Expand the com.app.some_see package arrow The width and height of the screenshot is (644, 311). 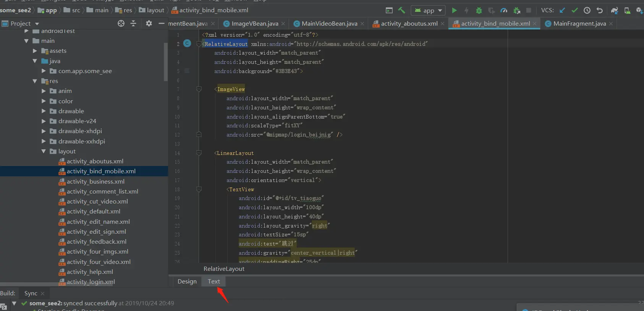[44, 71]
